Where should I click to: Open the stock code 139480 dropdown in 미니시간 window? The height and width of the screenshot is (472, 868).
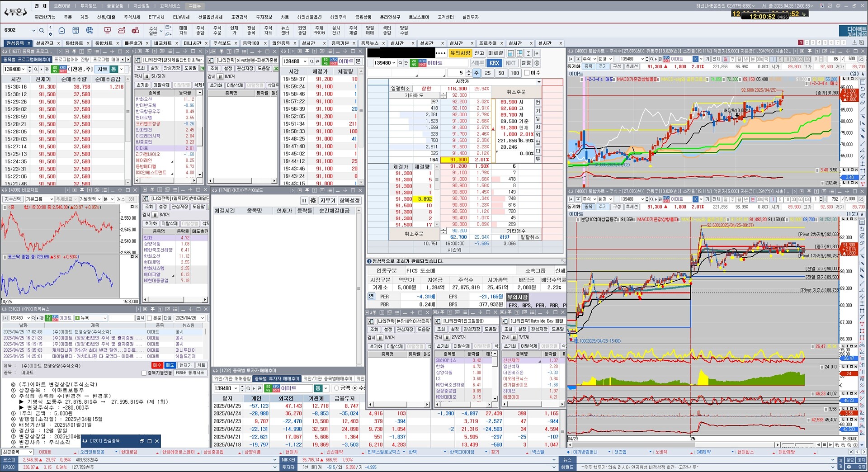pos(305,61)
